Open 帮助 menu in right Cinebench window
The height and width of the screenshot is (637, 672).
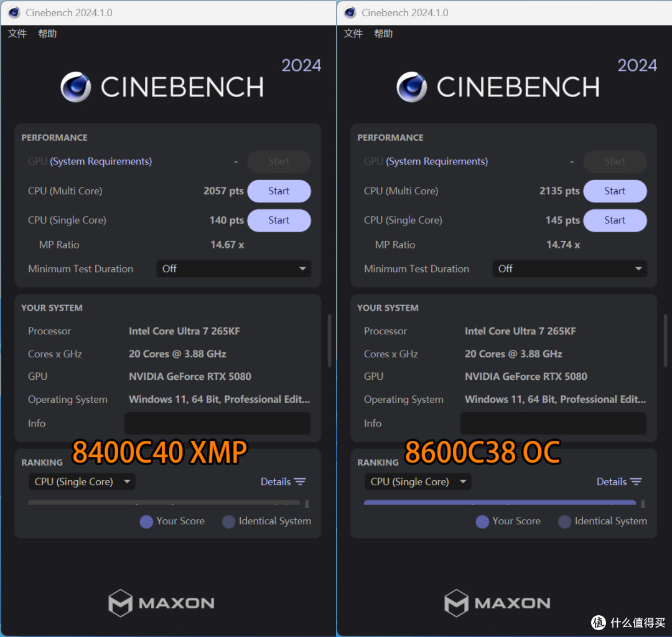383,34
